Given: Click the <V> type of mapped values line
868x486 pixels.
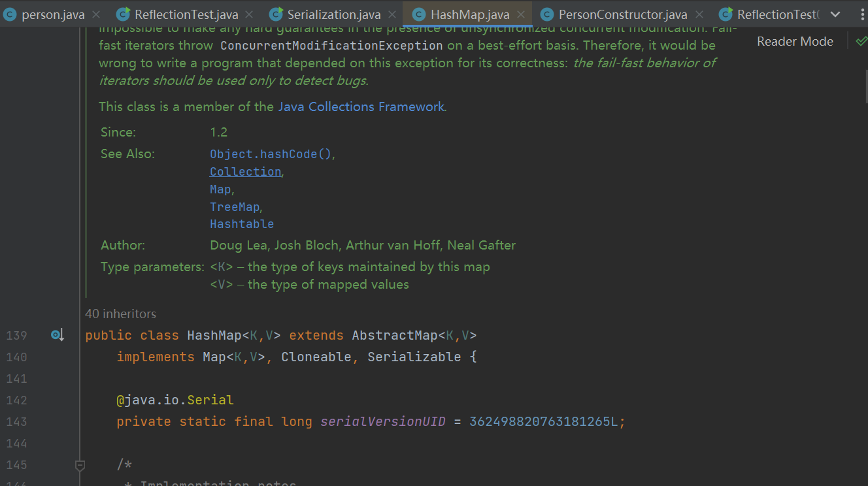Looking at the screenshot, I should pos(309,285).
